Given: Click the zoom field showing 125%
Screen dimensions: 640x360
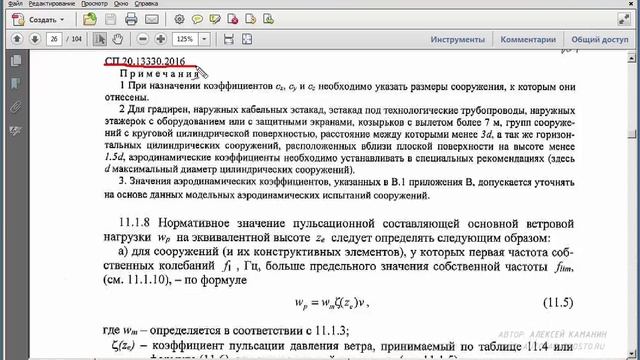Looking at the screenshot, I should [185, 39].
